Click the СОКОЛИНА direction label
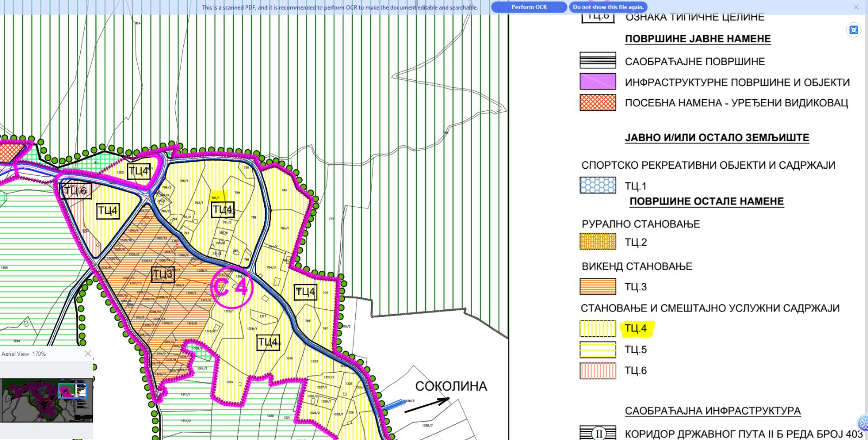Image resolution: width=868 pixels, height=440 pixels. pyautogui.click(x=451, y=386)
